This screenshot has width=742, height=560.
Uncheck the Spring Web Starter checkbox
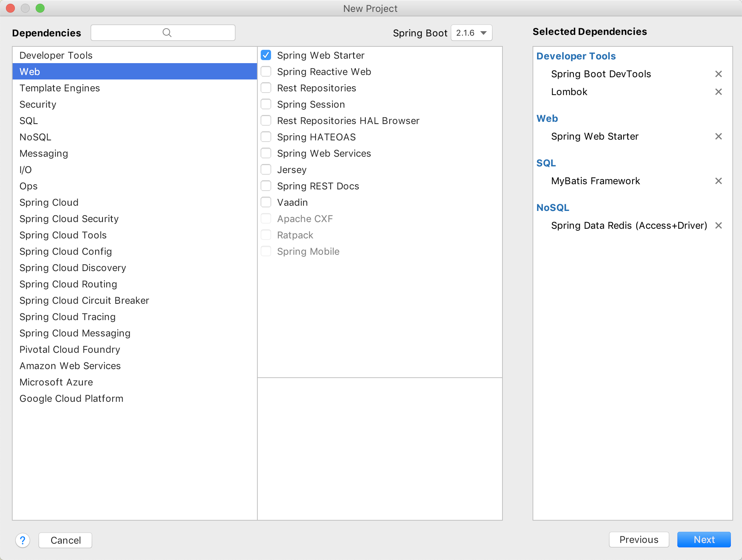266,55
